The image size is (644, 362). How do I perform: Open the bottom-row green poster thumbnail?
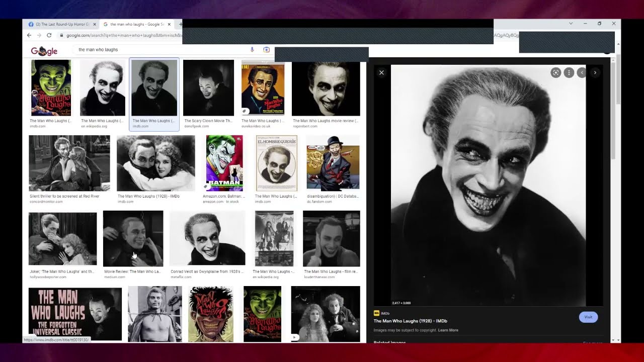click(x=263, y=314)
